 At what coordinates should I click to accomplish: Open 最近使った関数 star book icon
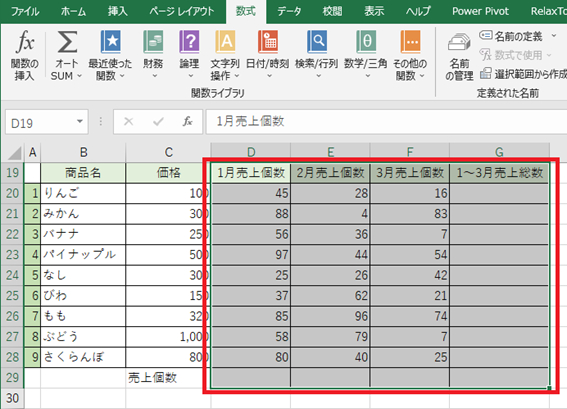[110, 42]
